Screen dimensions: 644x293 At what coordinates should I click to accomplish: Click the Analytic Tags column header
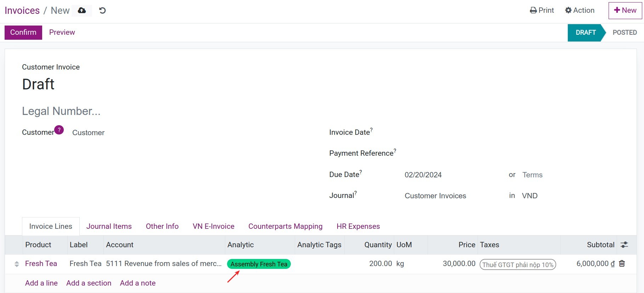pos(319,245)
